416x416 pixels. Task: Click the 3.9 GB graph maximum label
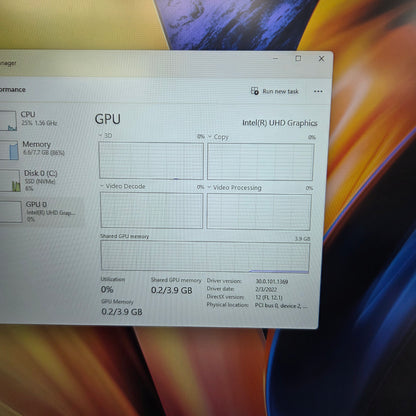pyautogui.click(x=302, y=239)
